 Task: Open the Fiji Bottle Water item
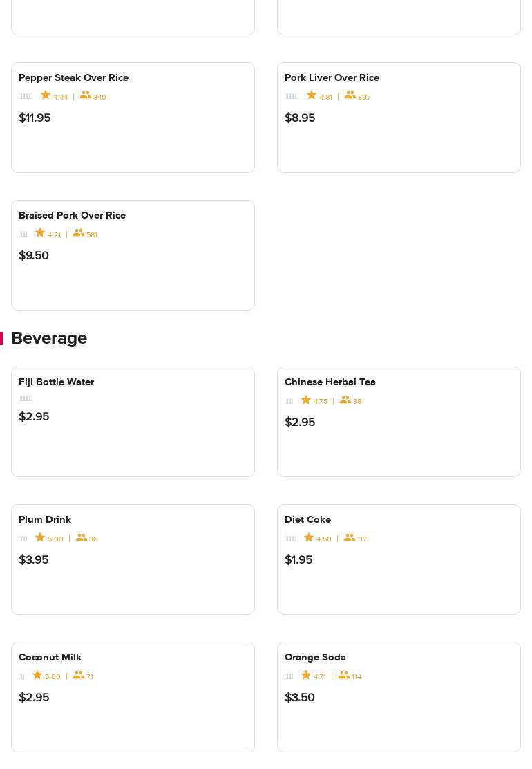coord(56,382)
